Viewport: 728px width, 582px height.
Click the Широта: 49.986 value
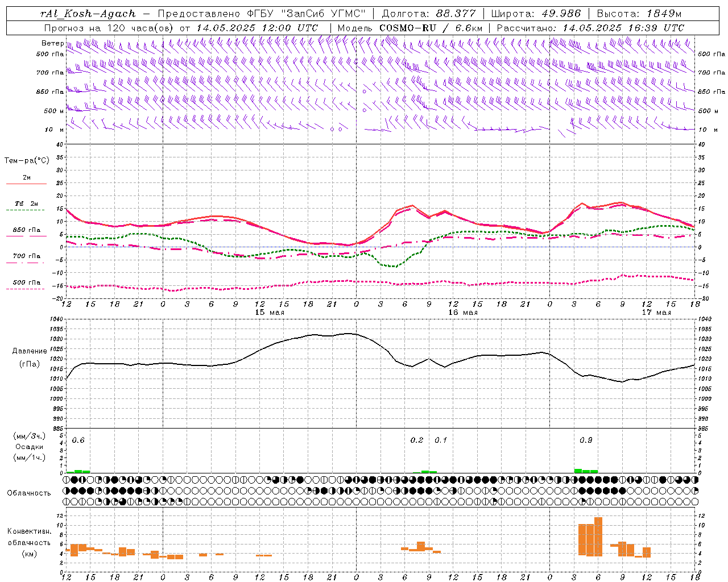[x=536, y=14]
